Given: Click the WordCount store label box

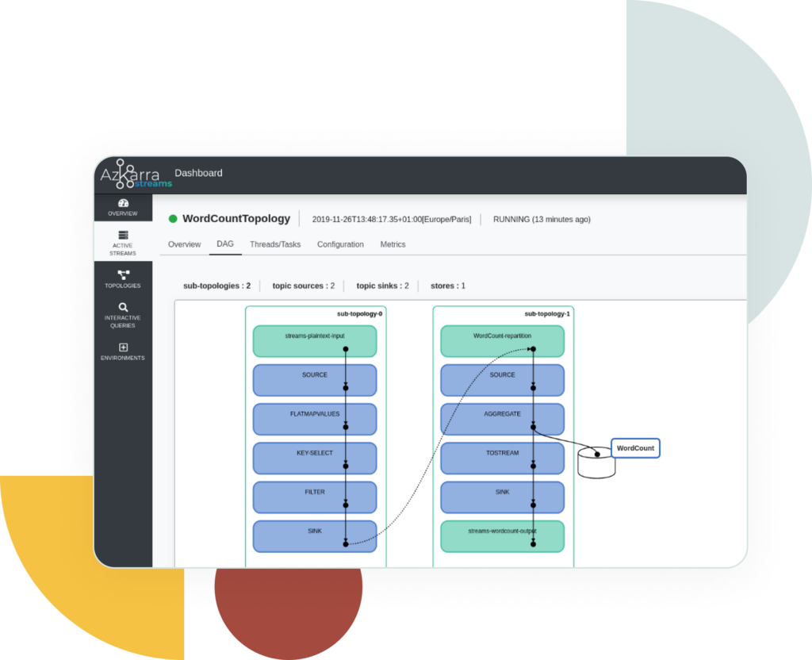Looking at the screenshot, I should tap(635, 448).
